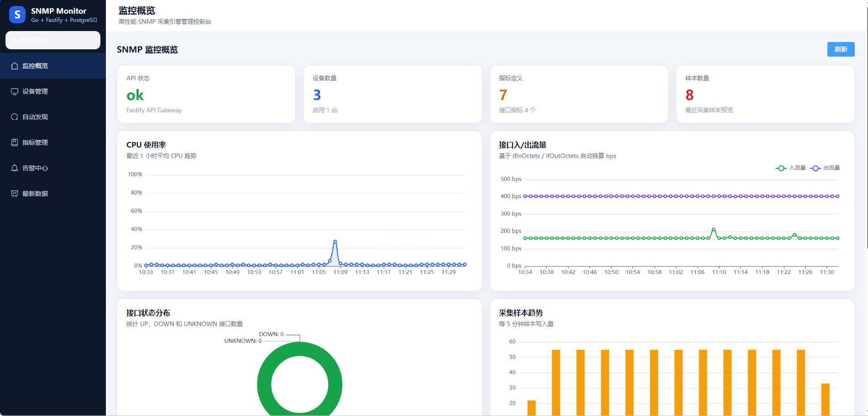
Task: Click the 11:29 label on CPU chart axis
Action: (449, 272)
